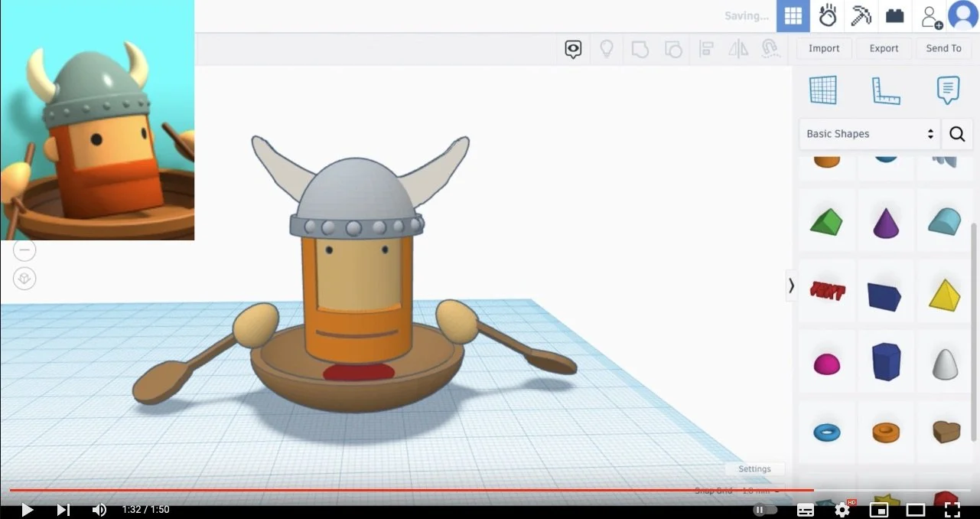Open the grid Settings button
980x519 pixels.
click(754, 469)
